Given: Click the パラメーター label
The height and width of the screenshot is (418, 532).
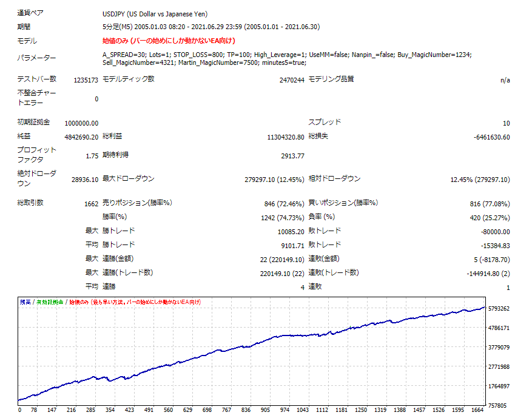Looking at the screenshot, I should 36,58.
